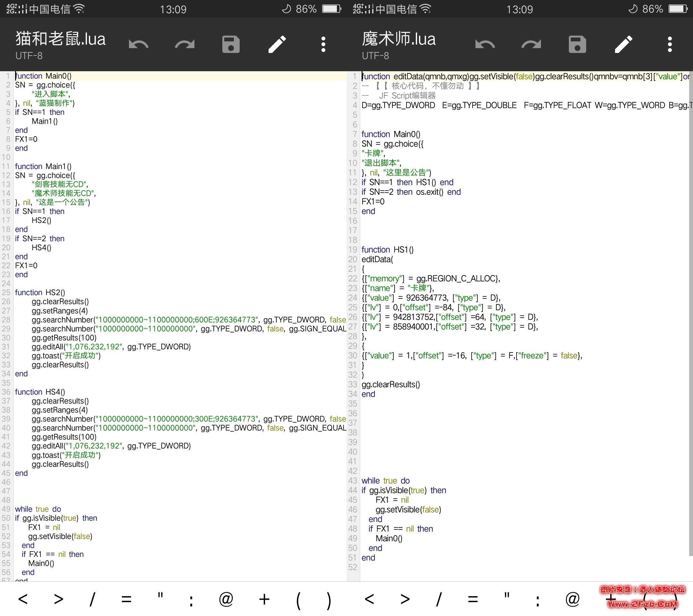Insert the = symbol in right editor

(x=473, y=600)
